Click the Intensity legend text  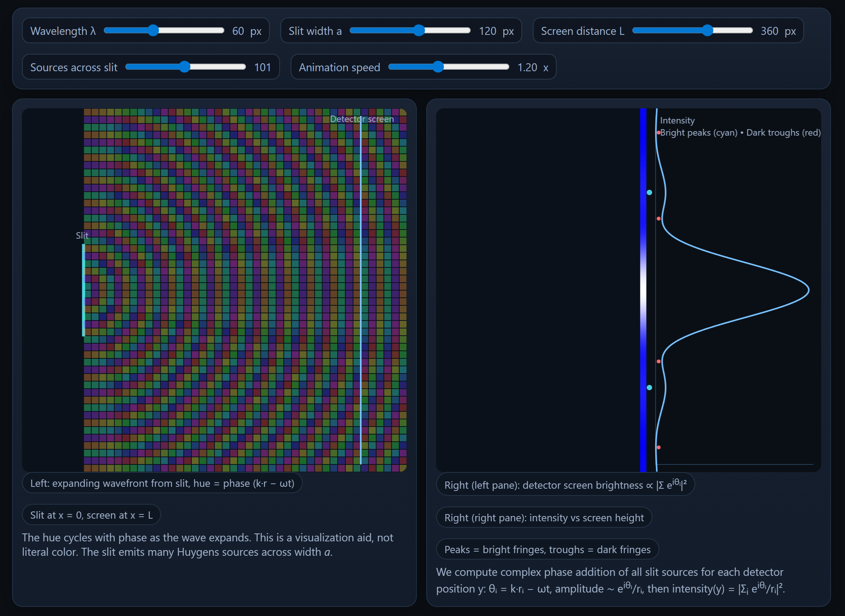[x=677, y=120]
